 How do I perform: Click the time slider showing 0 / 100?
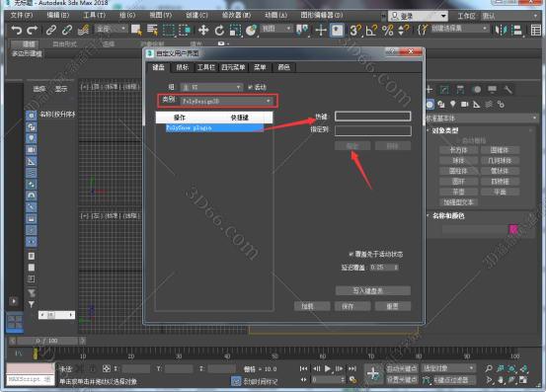point(47,341)
